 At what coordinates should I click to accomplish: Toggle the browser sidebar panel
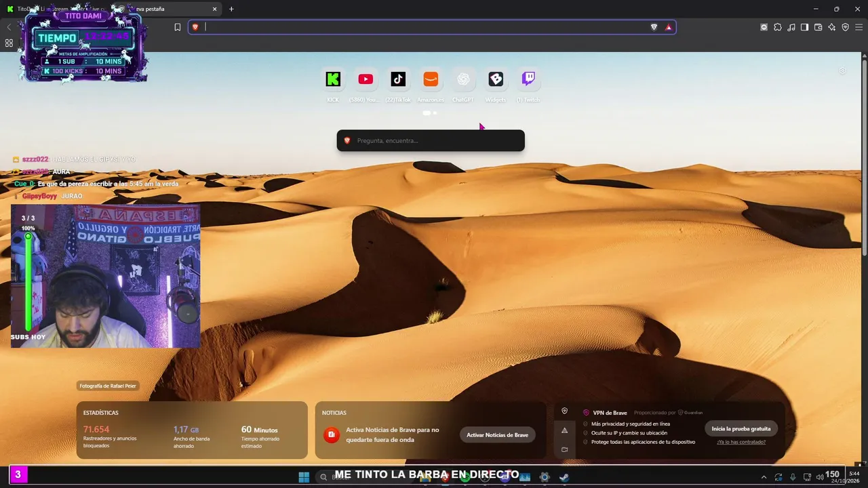click(804, 27)
